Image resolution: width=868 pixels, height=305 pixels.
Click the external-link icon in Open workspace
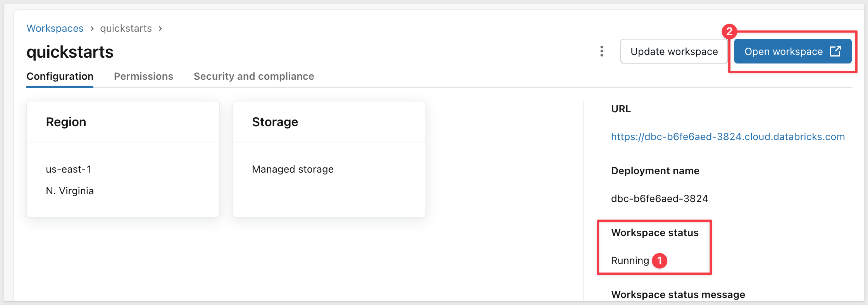pyautogui.click(x=835, y=51)
